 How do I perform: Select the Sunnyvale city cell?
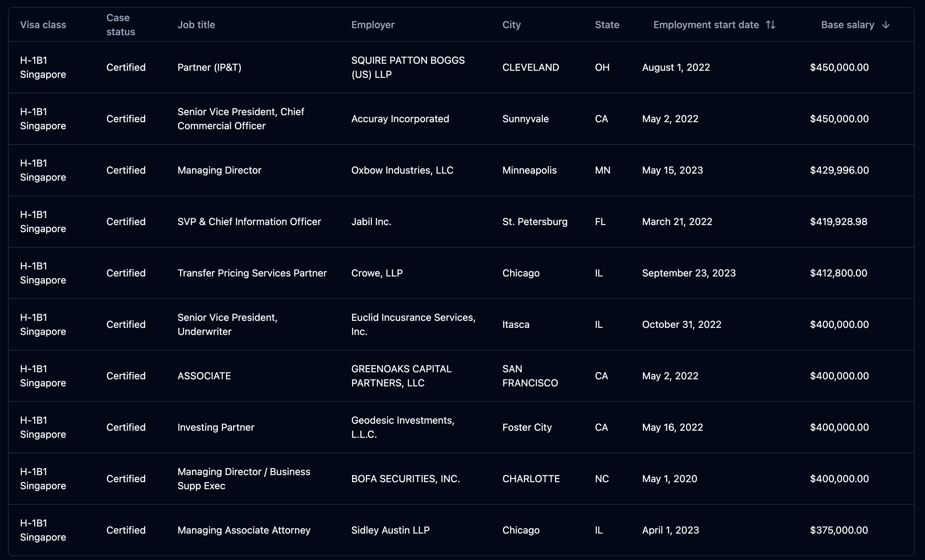525,119
